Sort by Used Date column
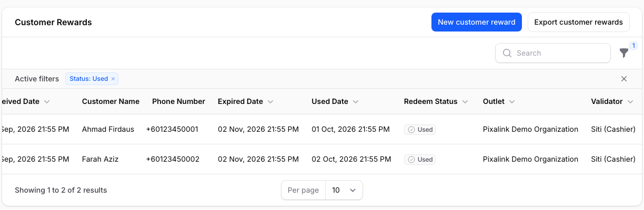Screen dimensions: 644x210 [335, 101]
